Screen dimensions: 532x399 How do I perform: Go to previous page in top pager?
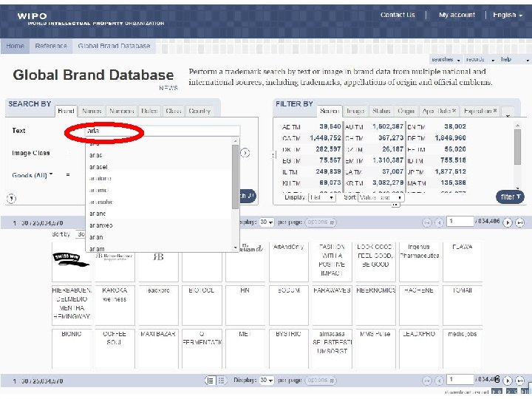point(439,222)
